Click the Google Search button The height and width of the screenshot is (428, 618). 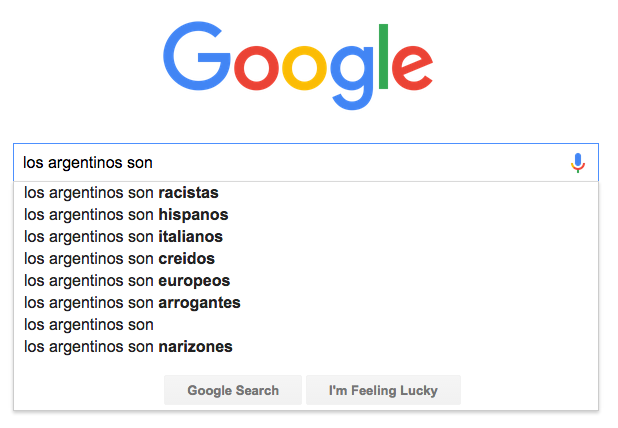point(233,390)
